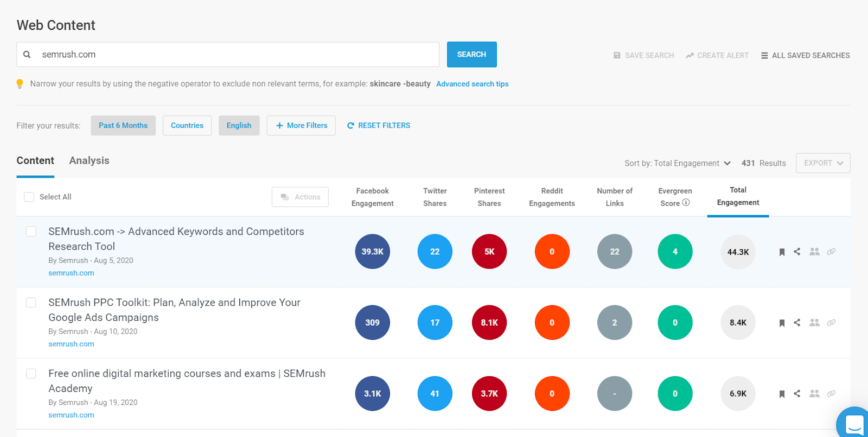This screenshot has width=868, height=437.
Task: Select the Free online digital marketing courses checkbox
Action: [31, 373]
